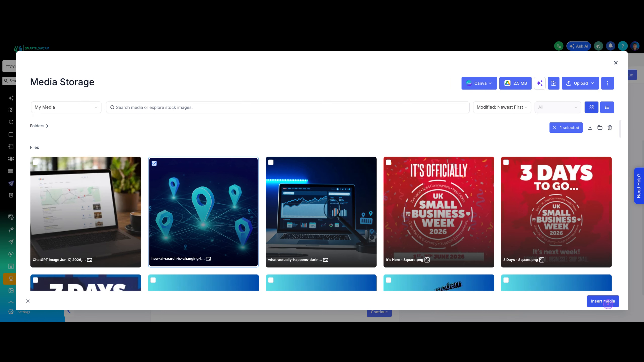Open the sidebar calendar icon
The height and width of the screenshot is (362, 644).
(x=11, y=134)
